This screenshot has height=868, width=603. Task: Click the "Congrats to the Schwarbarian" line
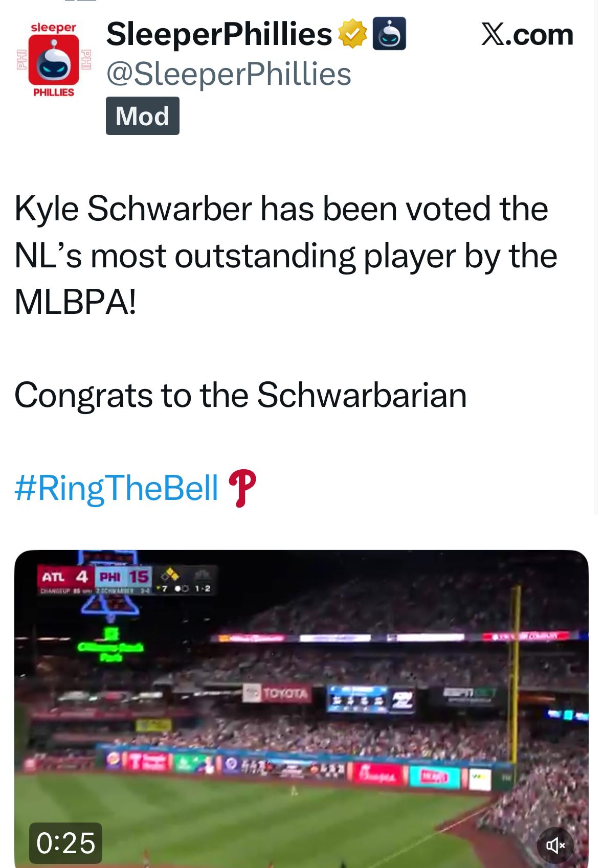coord(240,395)
